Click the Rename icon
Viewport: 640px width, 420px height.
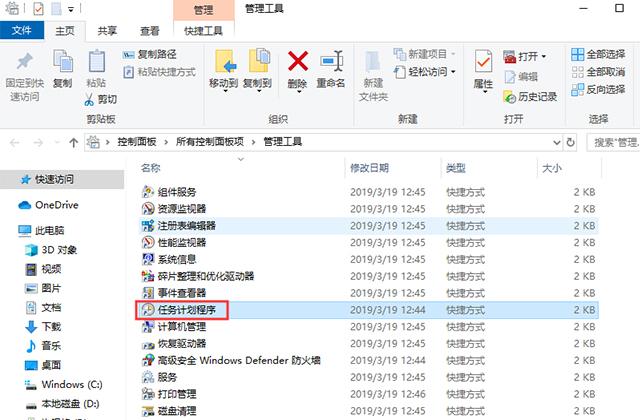click(x=331, y=62)
